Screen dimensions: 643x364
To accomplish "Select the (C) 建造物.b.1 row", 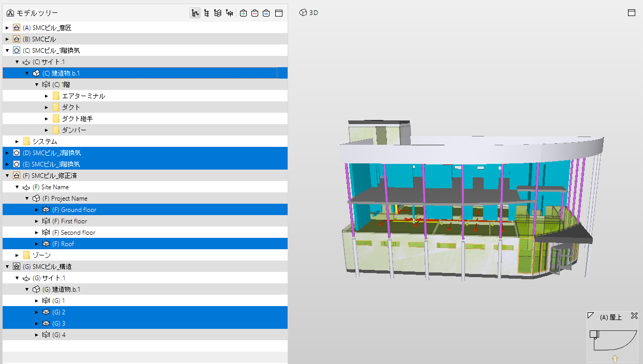I will (145, 73).
